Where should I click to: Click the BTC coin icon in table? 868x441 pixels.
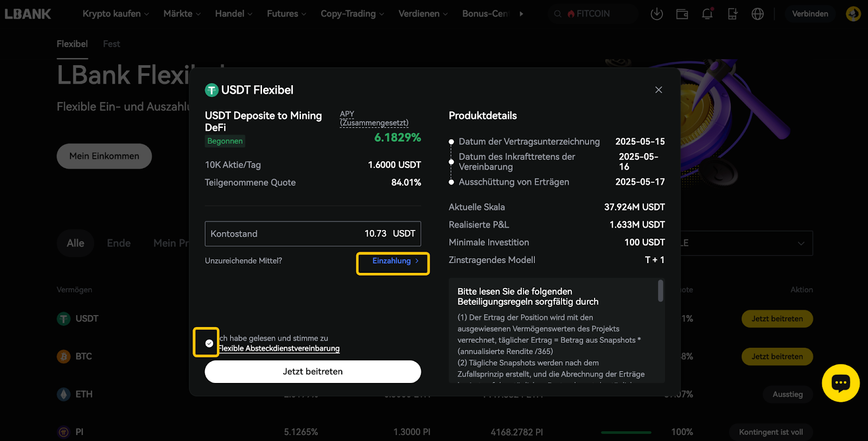64,357
